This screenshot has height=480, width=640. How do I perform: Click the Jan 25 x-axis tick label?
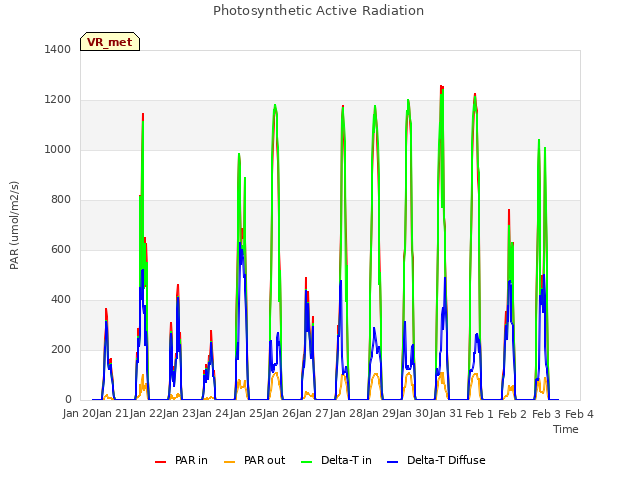(246, 414)
